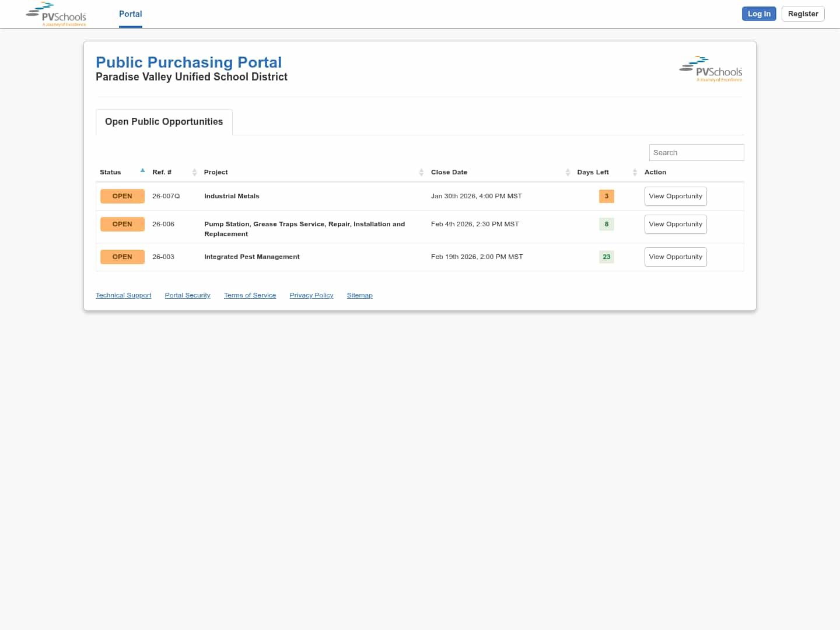
Task: Focus the Search input field
Action: pyautogui.click(x=696, y=153)
